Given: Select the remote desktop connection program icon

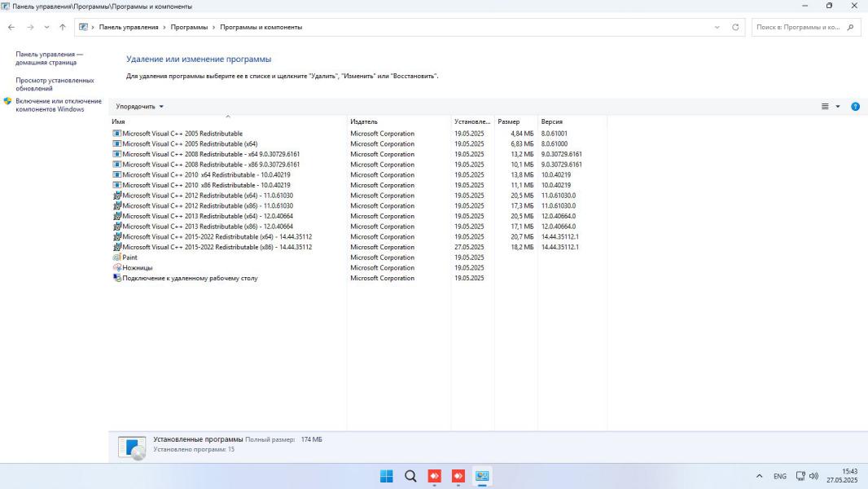Looking at the screenshot, I should [x=116, y=278].
